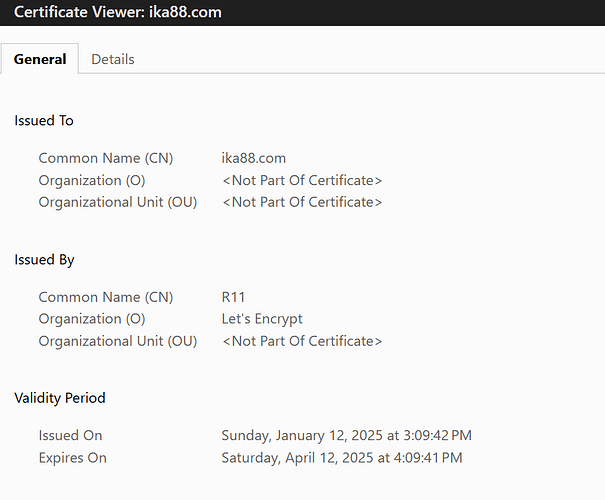Switch to the Details tab
The width and height of the screenshot is (605, 500).
pos(112,59)
